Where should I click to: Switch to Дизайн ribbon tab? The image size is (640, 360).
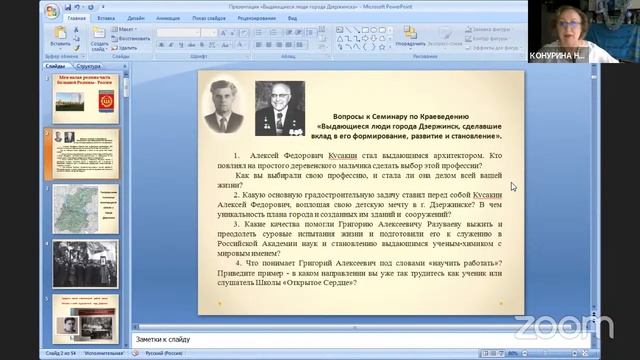pyautogui.click(x=136, y=18)
